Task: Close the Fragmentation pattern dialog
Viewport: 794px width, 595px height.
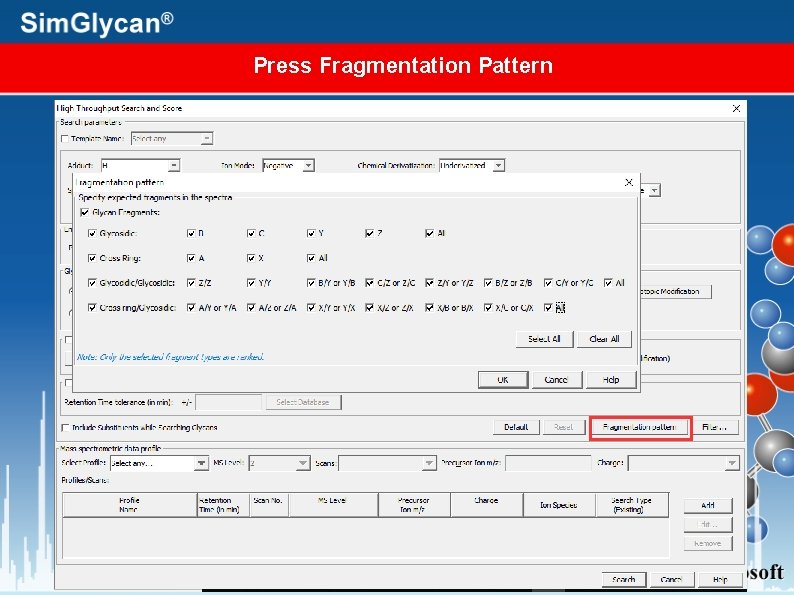Action: point(628,182)
